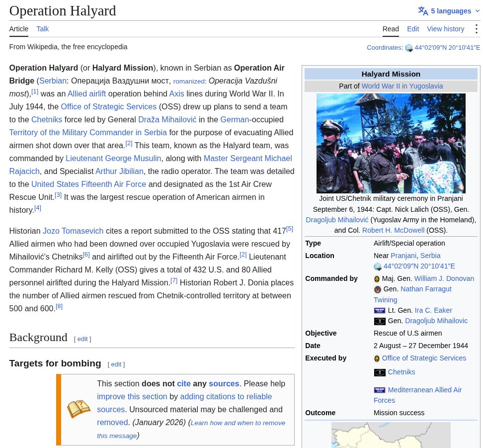
Task: Click OSS emblem beside Office of Strategic Services
Action: (377, 358)
